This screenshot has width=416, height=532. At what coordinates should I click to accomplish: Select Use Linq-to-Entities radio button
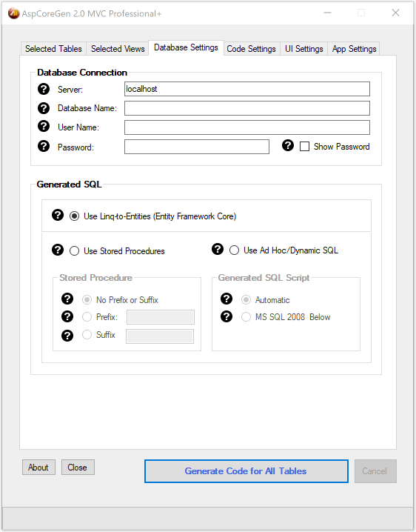point(74,216)
